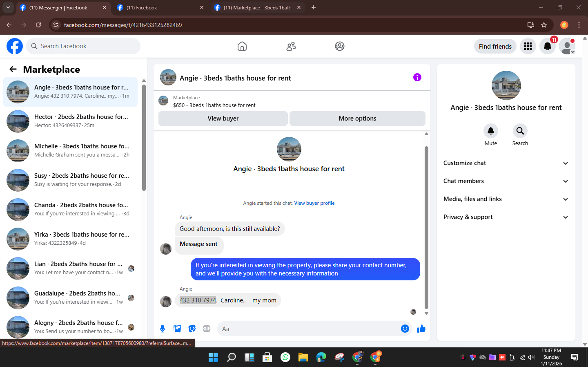Screen dimensions: 588x367
Task: Click the View buyer button
Action: click(x=223, y=119)
